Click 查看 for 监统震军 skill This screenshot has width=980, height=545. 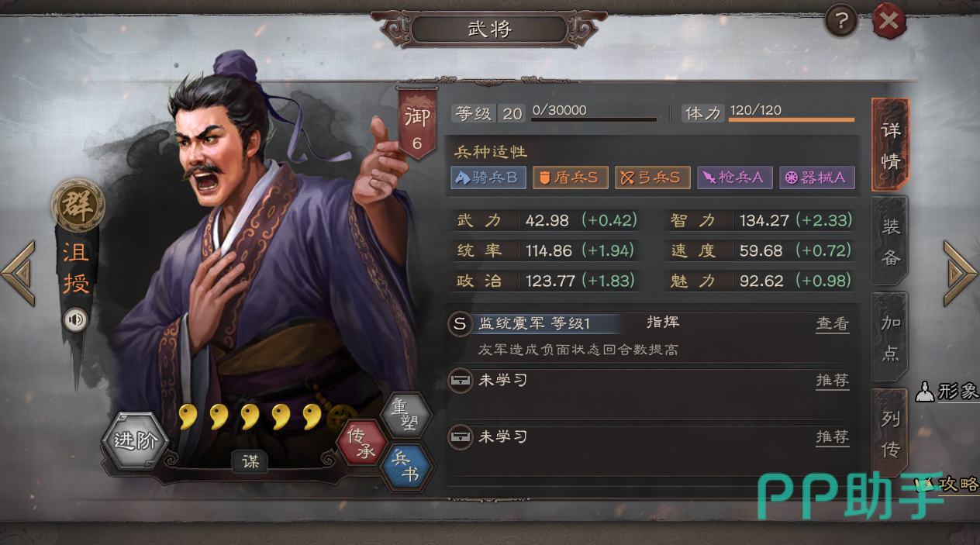(x=832, y=324)
